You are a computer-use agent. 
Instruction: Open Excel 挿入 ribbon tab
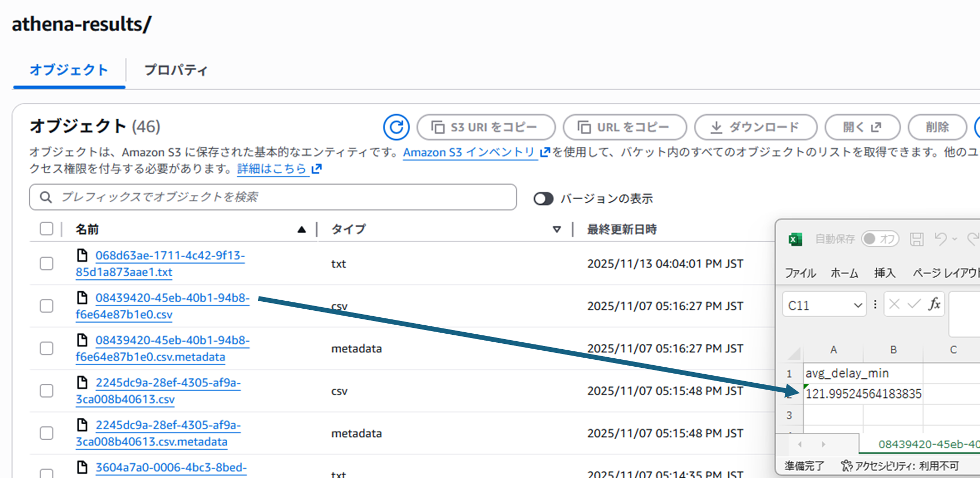[x=885, y=273]
